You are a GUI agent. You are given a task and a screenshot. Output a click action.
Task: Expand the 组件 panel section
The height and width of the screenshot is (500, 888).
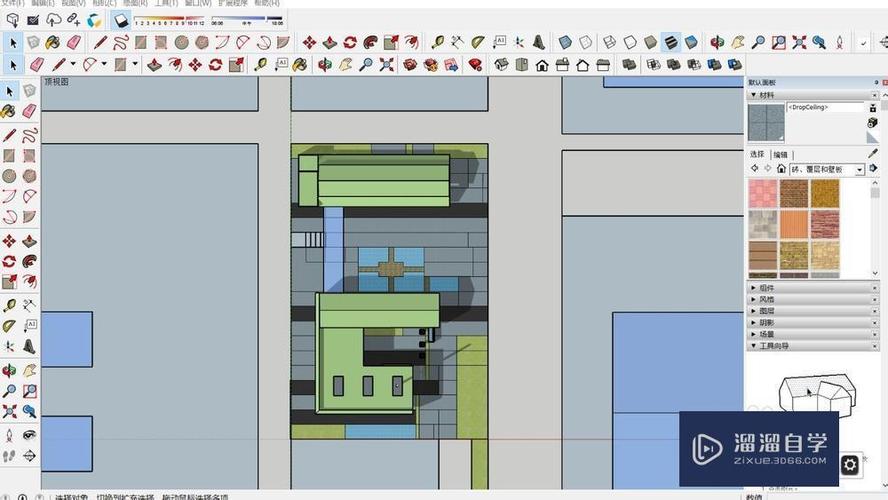pos(767,288)
